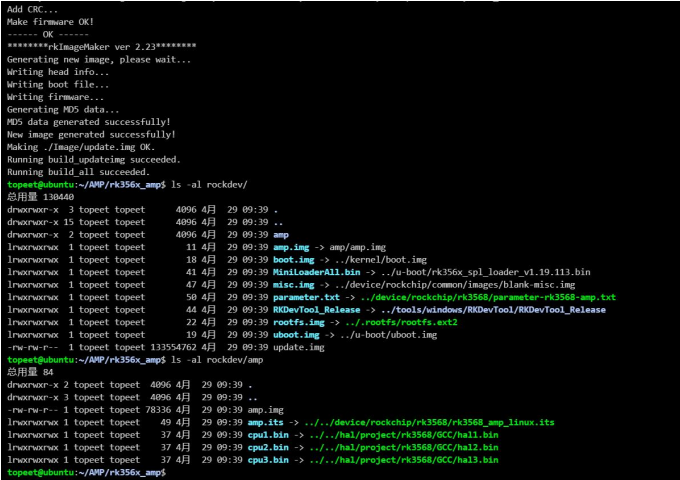Click the 'misc.img' symlink name
The image size is (680, 480).
tap(294, 285)
